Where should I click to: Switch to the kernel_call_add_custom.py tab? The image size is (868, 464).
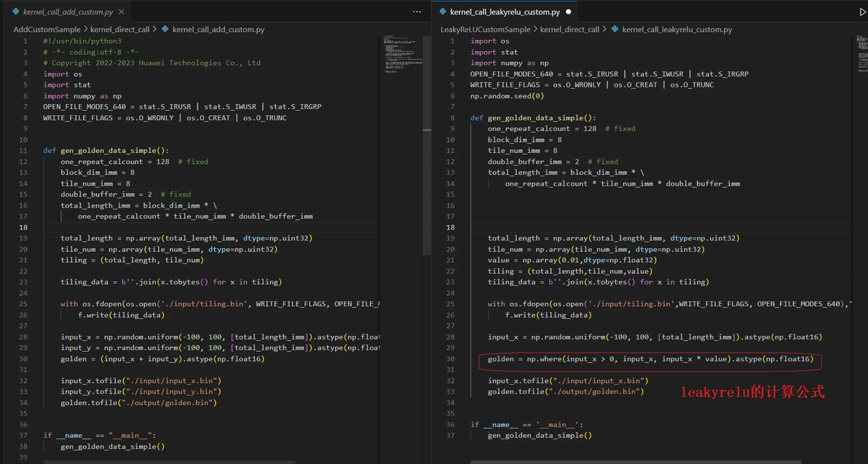point(68,11)
